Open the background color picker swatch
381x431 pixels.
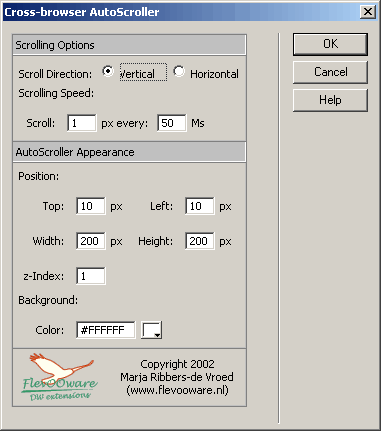[x=152, y=330]
